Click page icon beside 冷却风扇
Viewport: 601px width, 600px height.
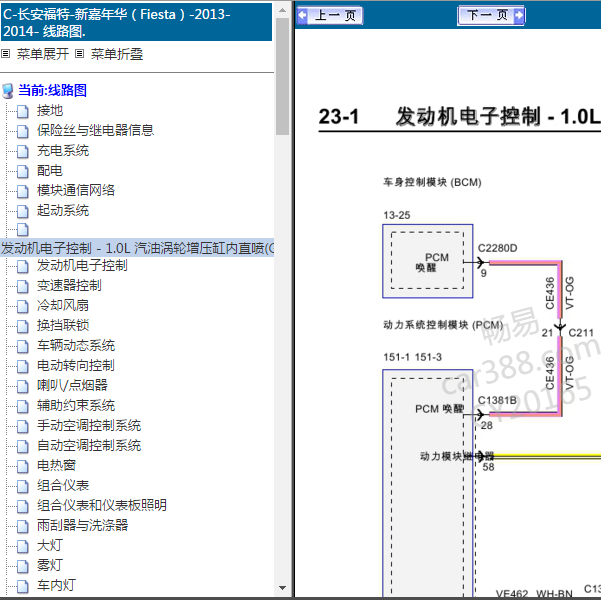pyautogui.click(x=23, y=306)
